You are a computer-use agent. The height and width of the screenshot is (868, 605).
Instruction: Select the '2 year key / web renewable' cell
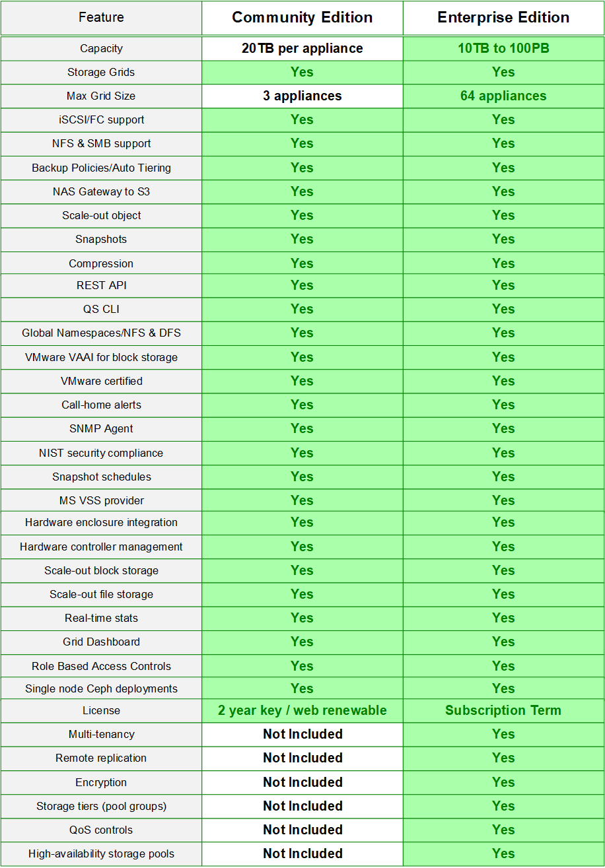(x=302, y=710)
